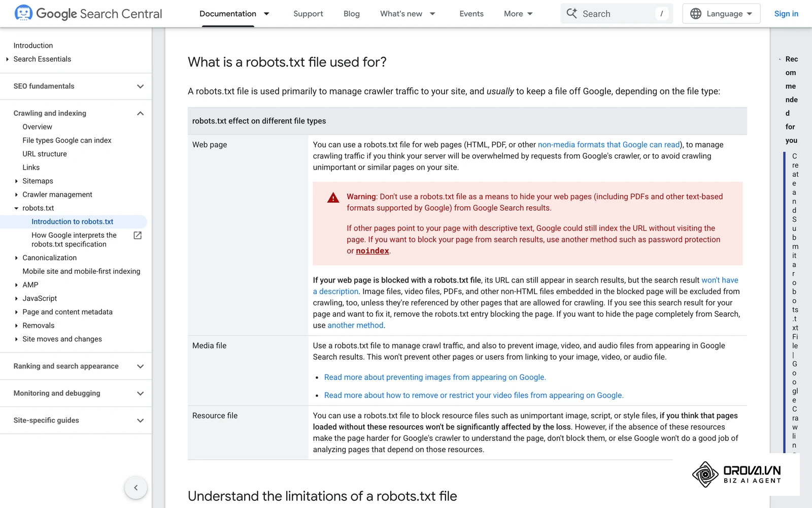812x508 pixels.
Task: Follow the another method link
Action: coord(355,326)
